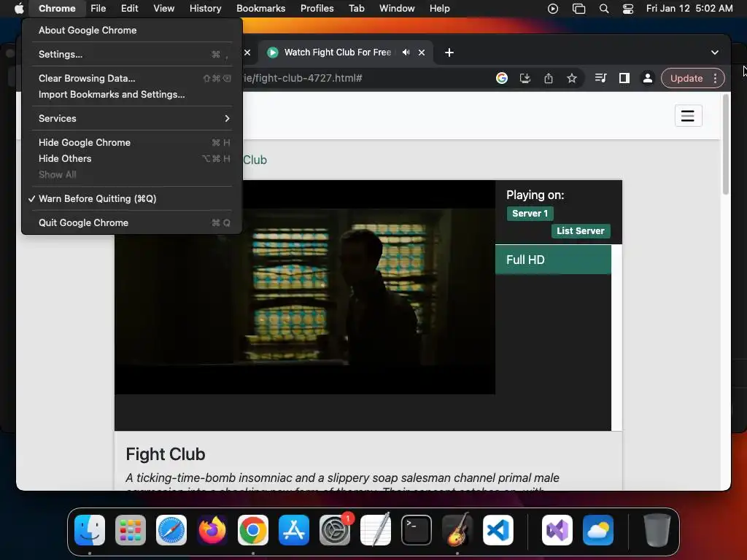Open the Tab menu

click(356, 9)
